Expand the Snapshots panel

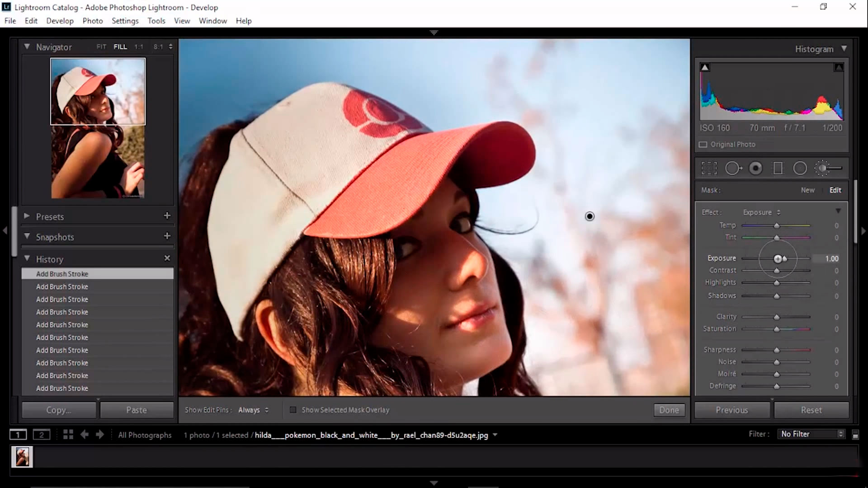pos(27,237)
